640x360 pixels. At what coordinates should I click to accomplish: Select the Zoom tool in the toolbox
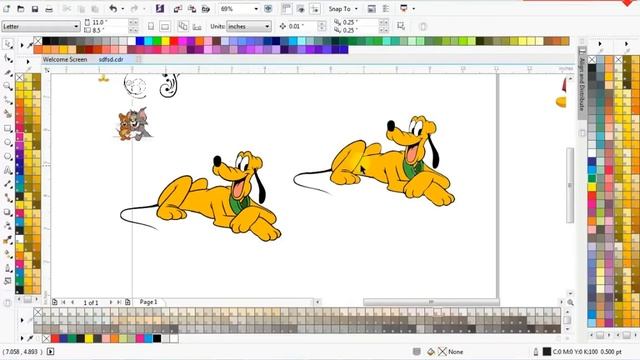tap(8, 86)
